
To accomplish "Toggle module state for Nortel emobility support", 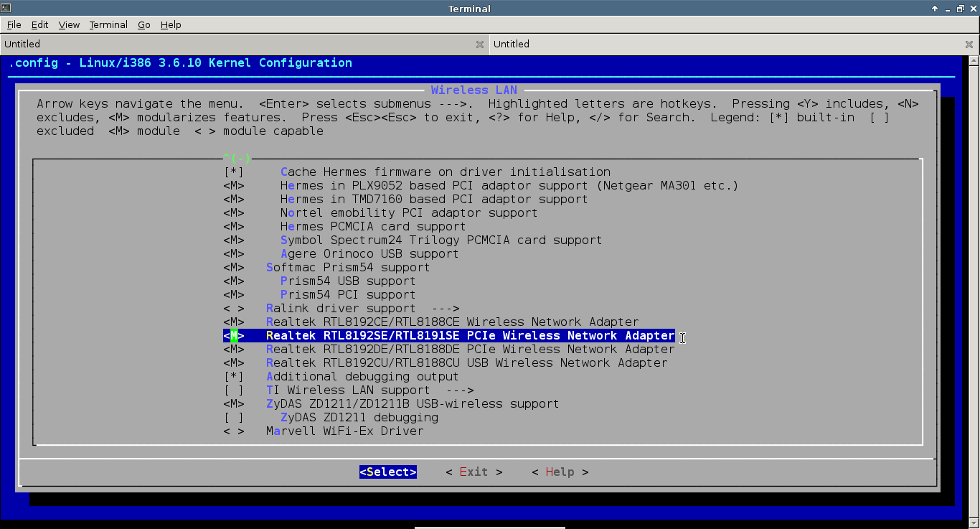I will 234,212.
